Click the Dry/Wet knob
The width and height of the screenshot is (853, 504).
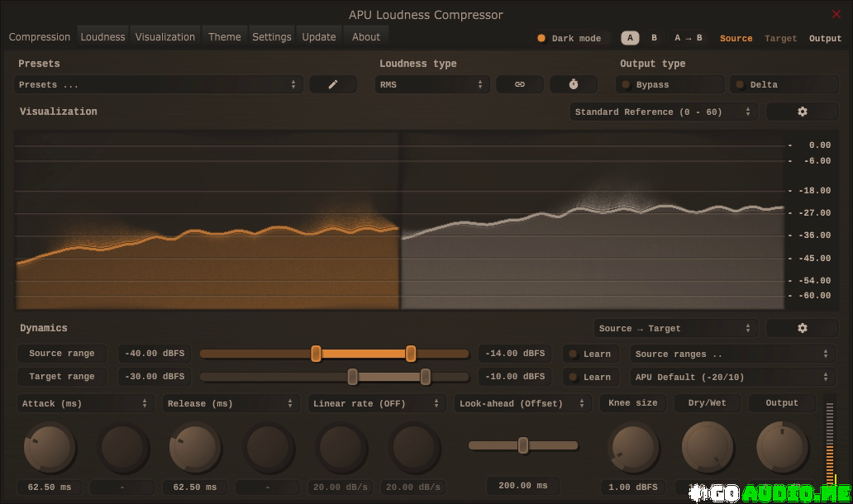(707, 448)
